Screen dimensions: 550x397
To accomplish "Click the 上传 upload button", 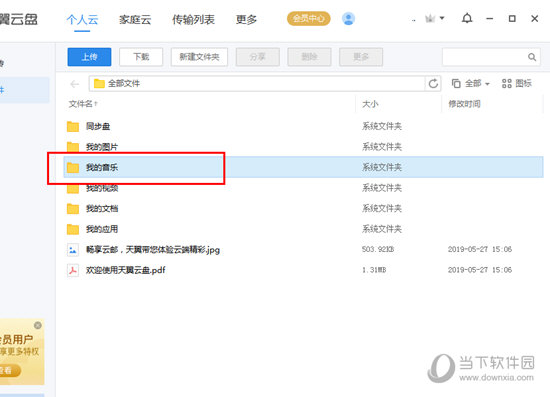I will [x=89, y=57].
